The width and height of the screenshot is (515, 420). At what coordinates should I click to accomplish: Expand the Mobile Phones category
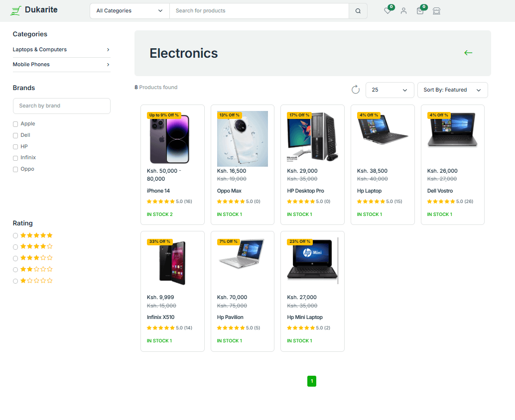61,64
